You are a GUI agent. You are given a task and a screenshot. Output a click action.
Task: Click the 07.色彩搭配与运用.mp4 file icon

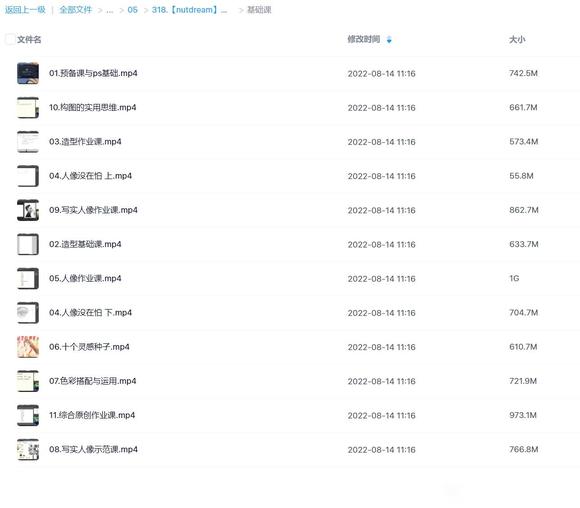point(28,381)
